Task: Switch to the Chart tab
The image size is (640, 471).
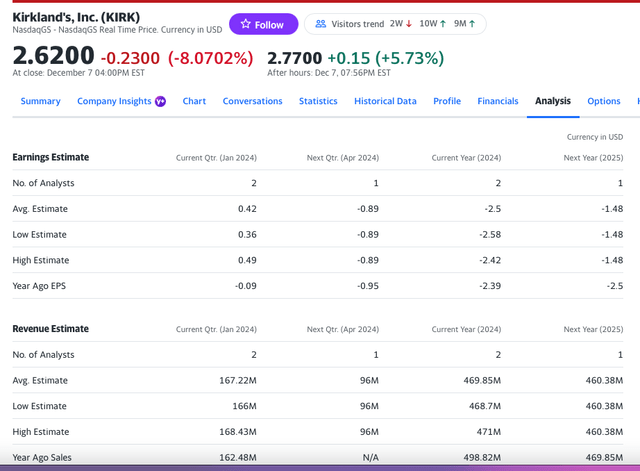Action: (194, 101)
